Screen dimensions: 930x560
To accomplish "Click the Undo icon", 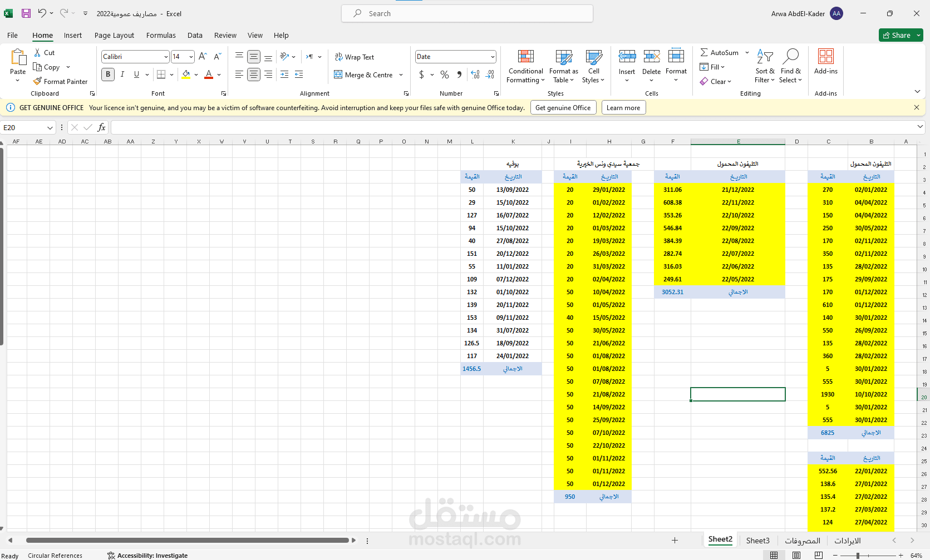I will [x=42, y=13].
